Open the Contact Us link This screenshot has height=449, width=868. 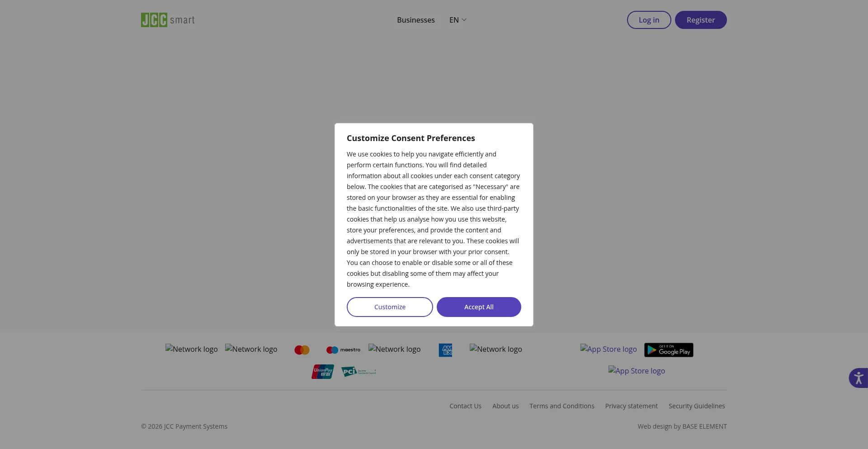click(x=465, y=406)
